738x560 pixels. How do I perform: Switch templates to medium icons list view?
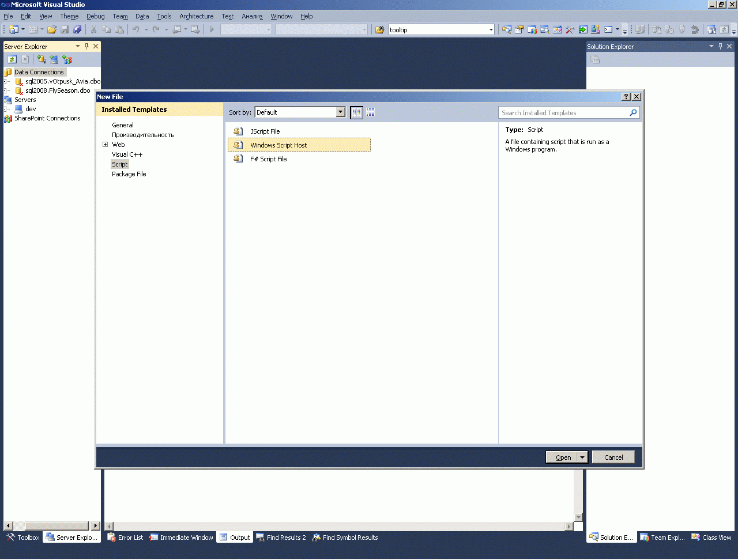click(371, 112)
